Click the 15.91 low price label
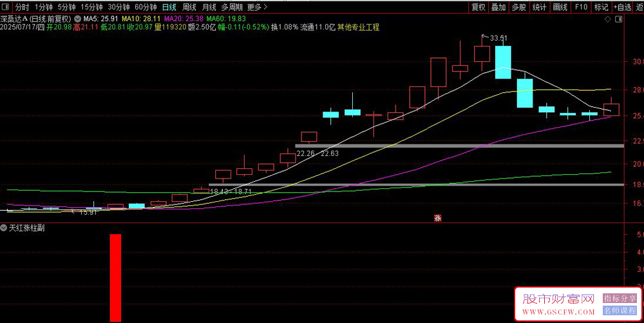The height and width of the screenshot is (323, 644). (88, 212)
